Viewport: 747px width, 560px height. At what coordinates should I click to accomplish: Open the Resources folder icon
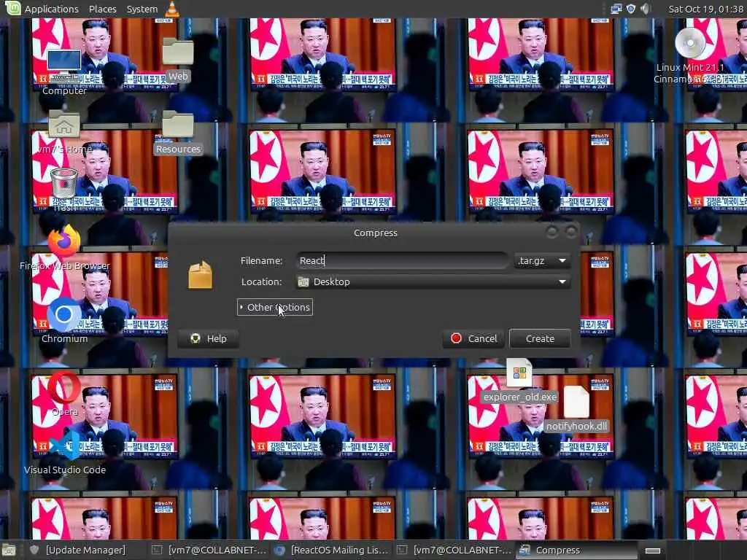click(178, 125)
